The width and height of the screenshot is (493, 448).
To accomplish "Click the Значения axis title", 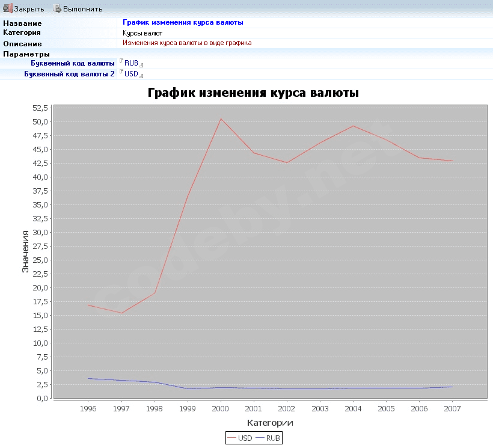I will click(x=25, y=251).
